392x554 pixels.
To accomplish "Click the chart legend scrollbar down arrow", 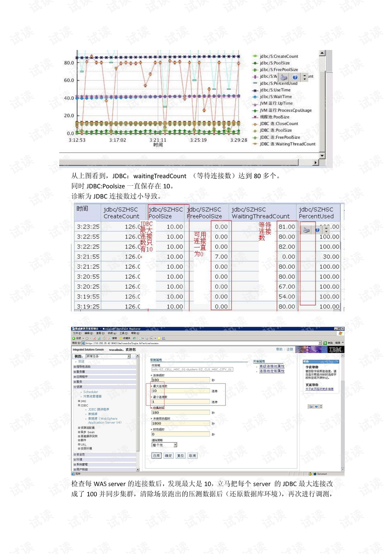I will pyautogui.click(x=322, y=156).
